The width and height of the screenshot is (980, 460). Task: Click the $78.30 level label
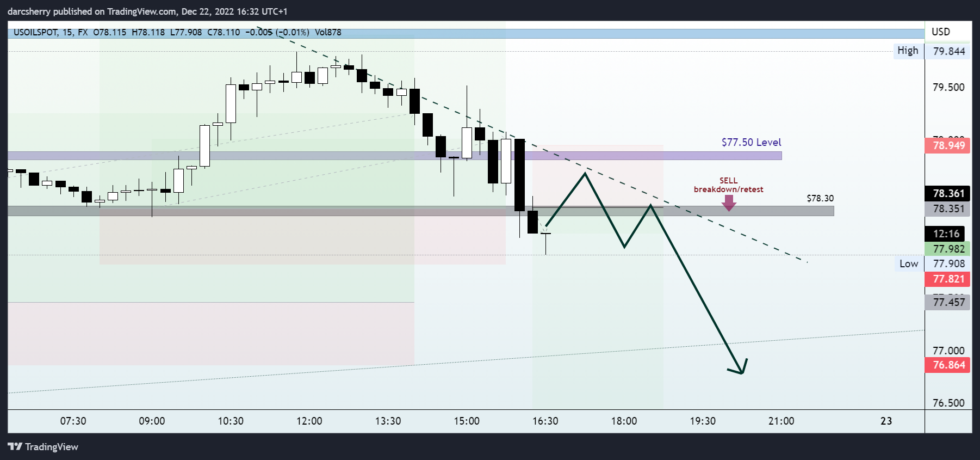tap(820, 198)
